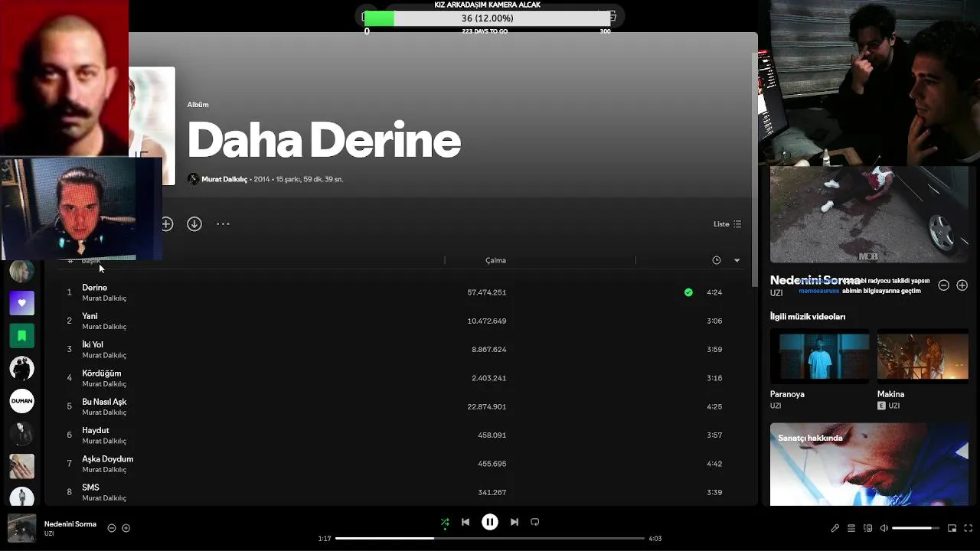Select track 5 Bu Nasıl Aşk
The image size is (980, 551).
click(x=400, y=406)
